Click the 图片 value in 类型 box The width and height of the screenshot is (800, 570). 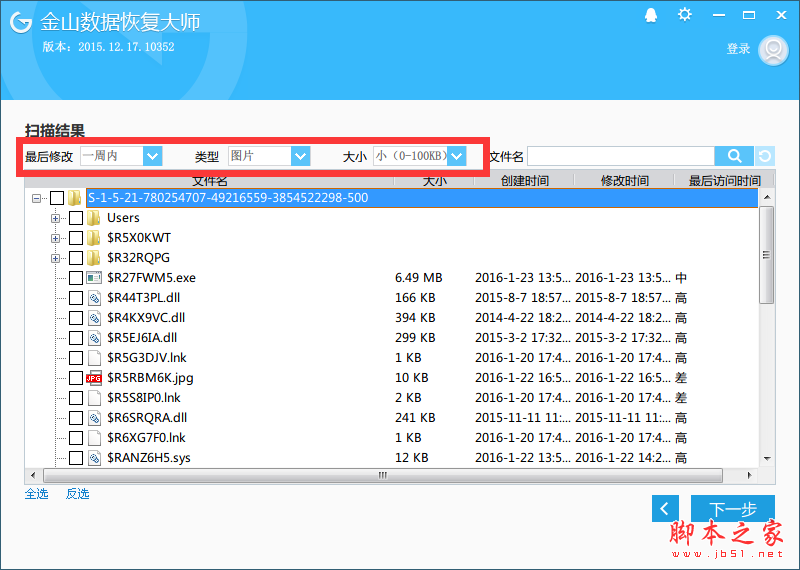242,156
